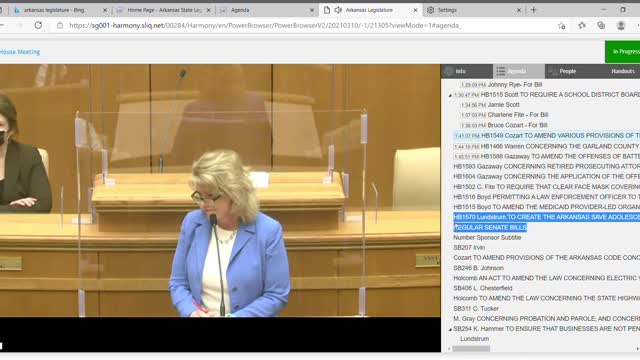Select SB406 L. Chesterfield agenda item
The width and height of the screenshot is (640, 360).
(482, 288)
